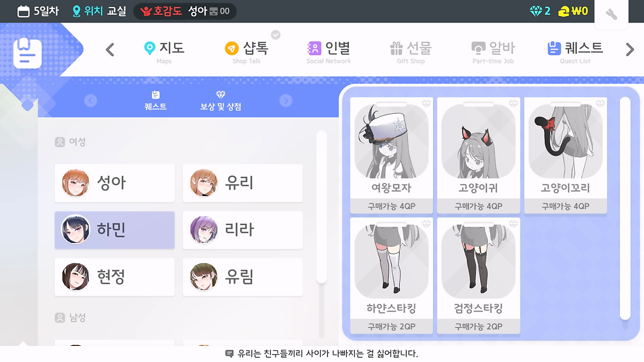Click the 퀘스트 Quest List icon
The height and width of the screenshot is (362, 644).
(x=554, y=49)
